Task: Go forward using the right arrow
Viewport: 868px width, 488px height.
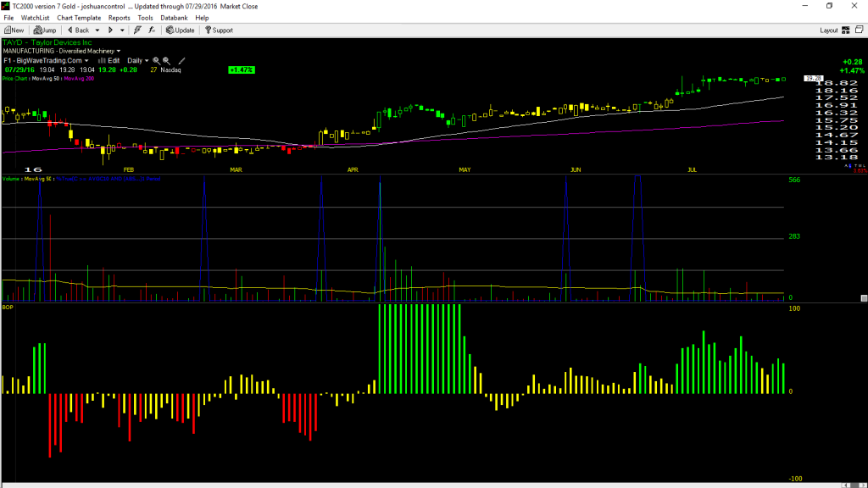Action: tap(110, 30)
